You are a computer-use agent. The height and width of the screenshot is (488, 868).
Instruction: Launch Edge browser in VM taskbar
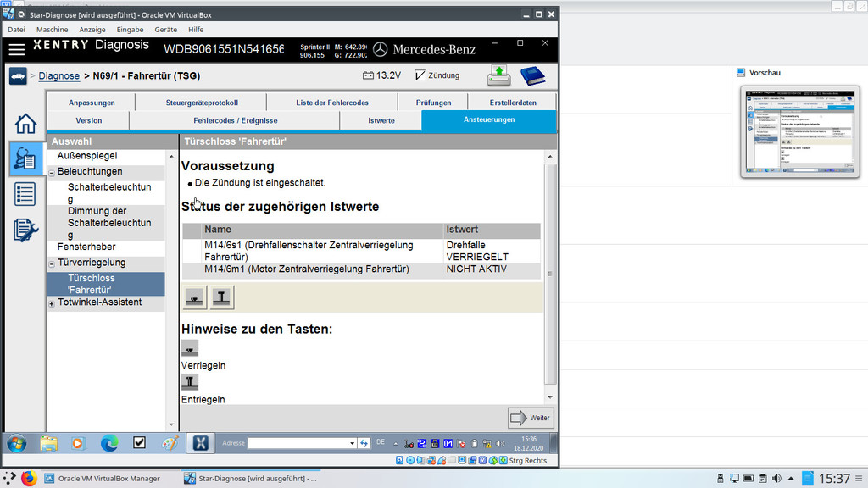coord(109,443)
